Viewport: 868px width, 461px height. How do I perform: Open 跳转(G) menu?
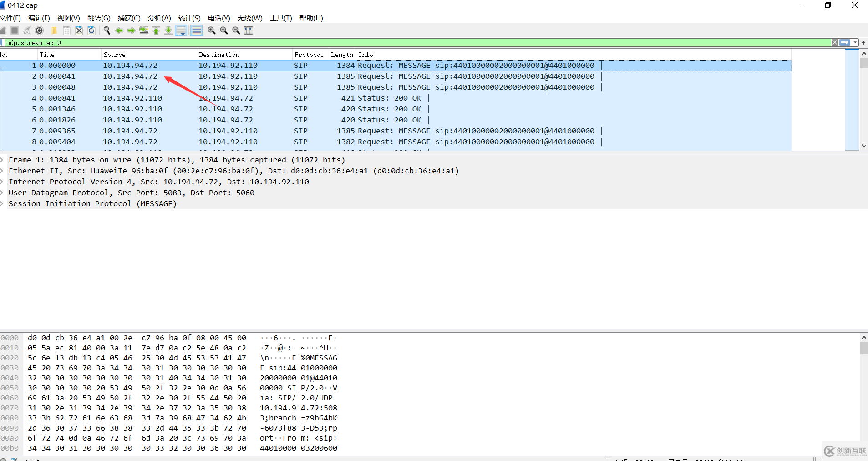point(99,18)
